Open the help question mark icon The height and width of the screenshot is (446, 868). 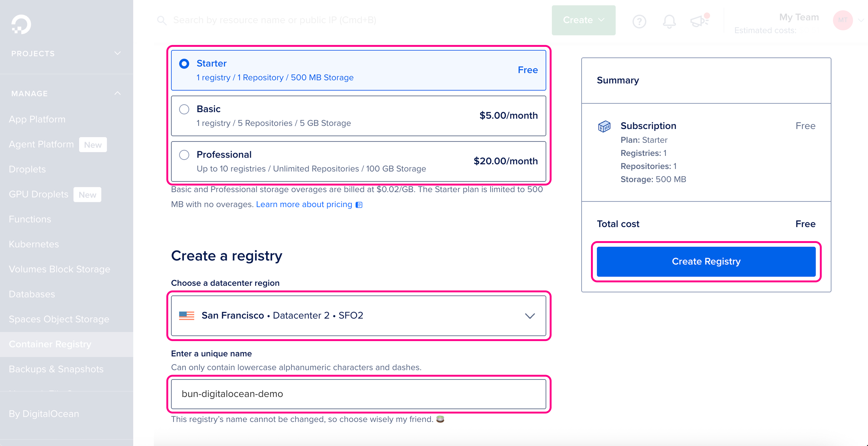tap(640, 21)
